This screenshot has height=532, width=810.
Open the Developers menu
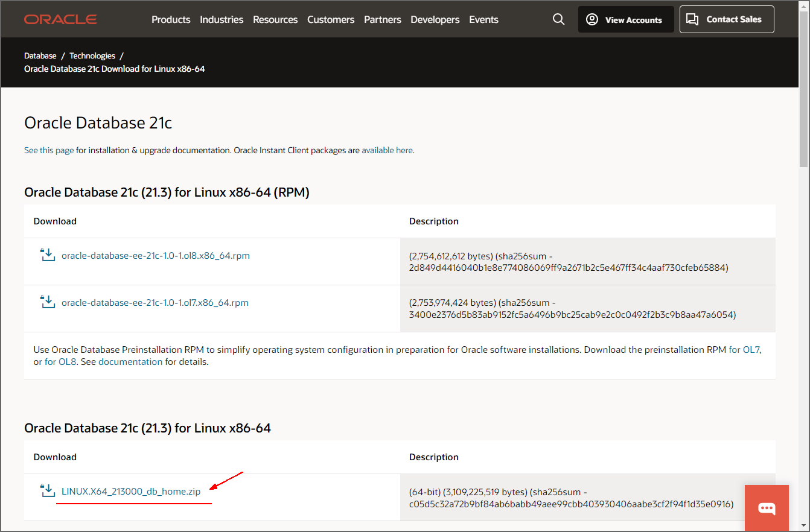pos(435,19)
